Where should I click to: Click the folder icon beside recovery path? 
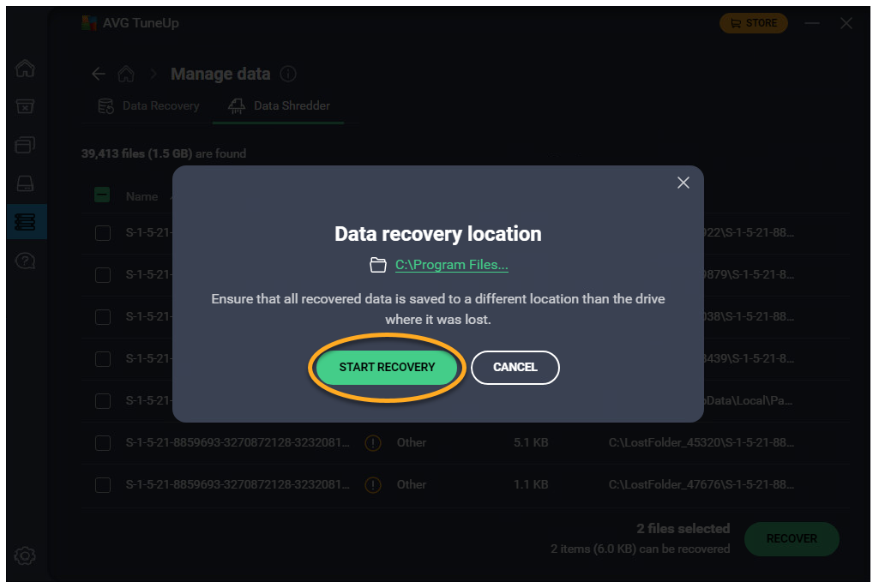click(x=378, y=265)
